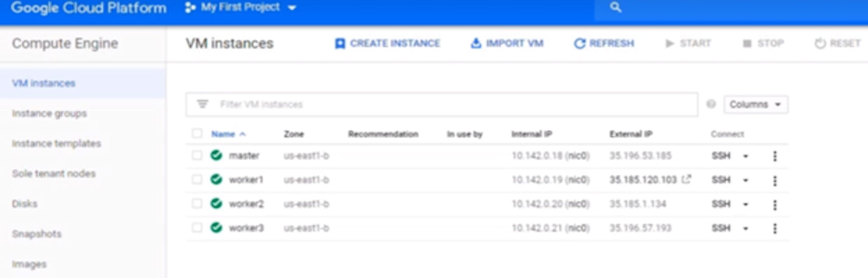The height and width of the screenshot is (278, 868).
Task: Open more actions menu for master
Action: point(775,156)
